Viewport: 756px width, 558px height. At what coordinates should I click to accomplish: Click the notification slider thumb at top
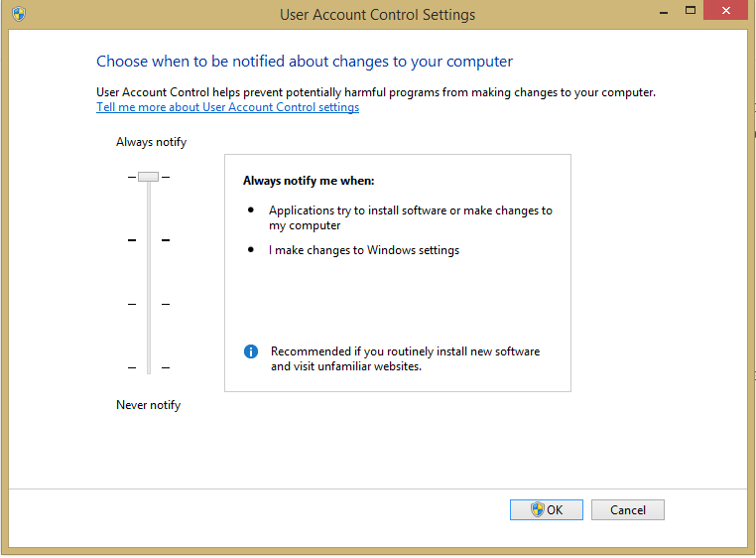148,177
